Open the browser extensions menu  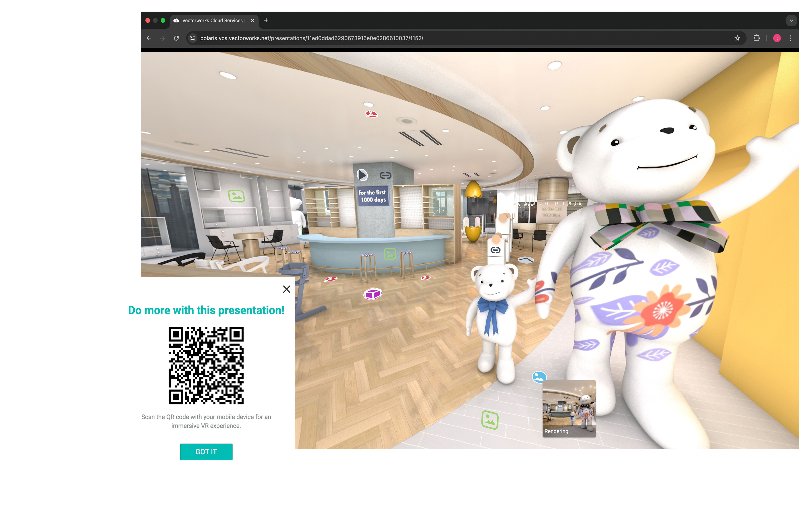pos(757,38)
